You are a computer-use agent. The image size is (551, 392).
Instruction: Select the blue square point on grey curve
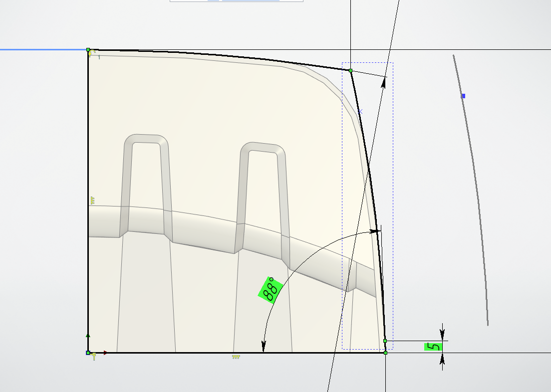(x=463, y=96)
